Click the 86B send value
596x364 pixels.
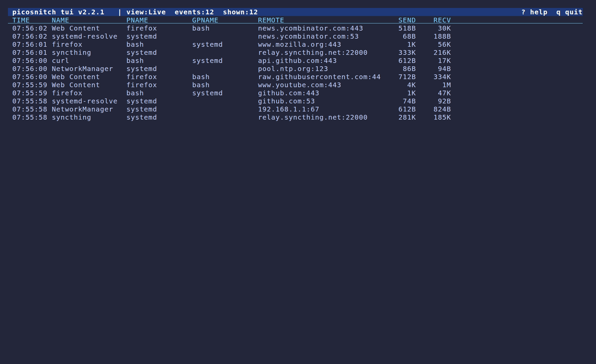[409, 69]
